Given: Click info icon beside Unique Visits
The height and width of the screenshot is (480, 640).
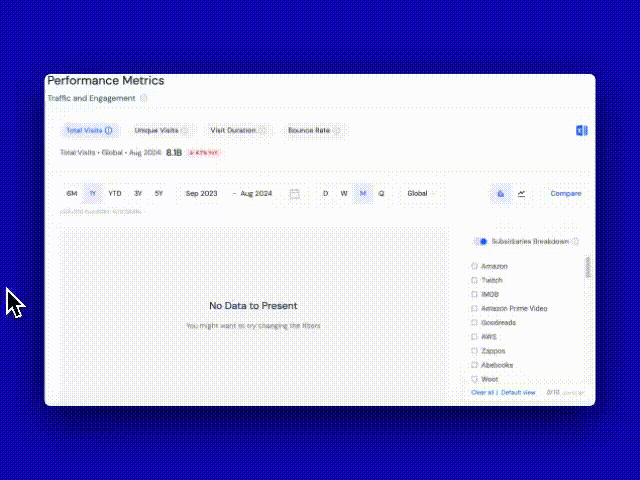Looking at the screenshot, I should point(184,131).
